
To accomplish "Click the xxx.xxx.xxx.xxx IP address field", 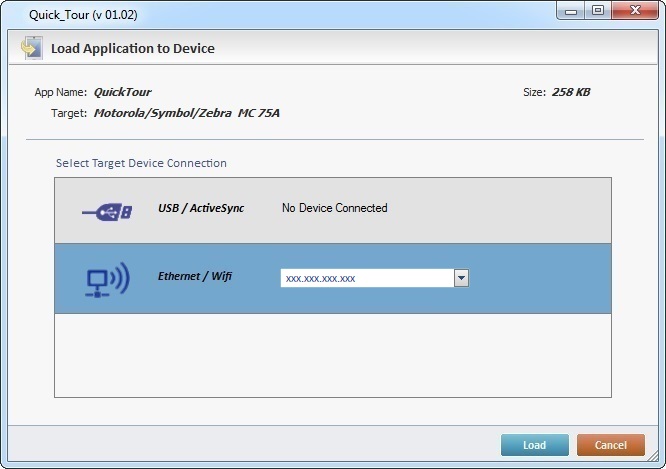I will [x=366, y=278].
